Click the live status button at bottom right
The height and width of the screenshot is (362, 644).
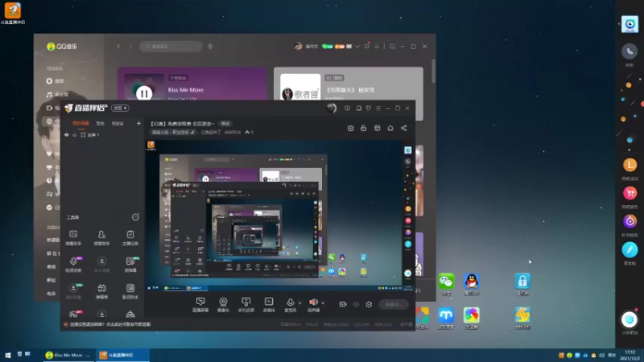(x=394, y=305)
